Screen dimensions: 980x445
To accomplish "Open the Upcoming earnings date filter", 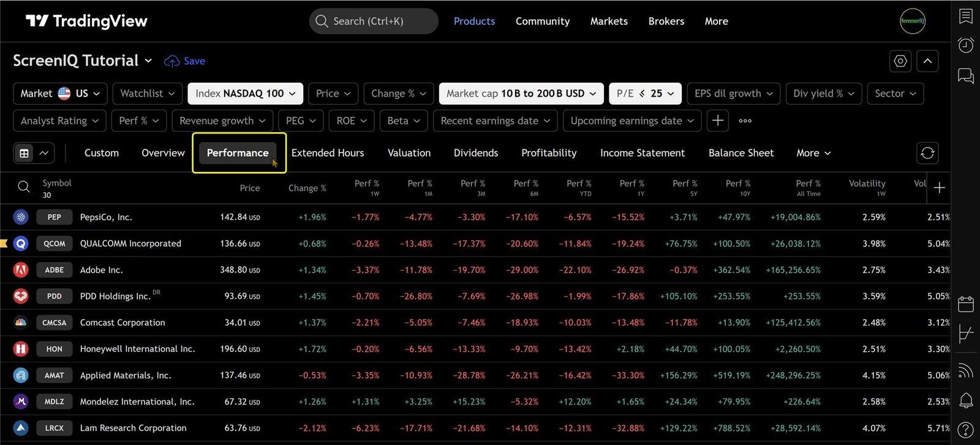I will click(632, 121).
